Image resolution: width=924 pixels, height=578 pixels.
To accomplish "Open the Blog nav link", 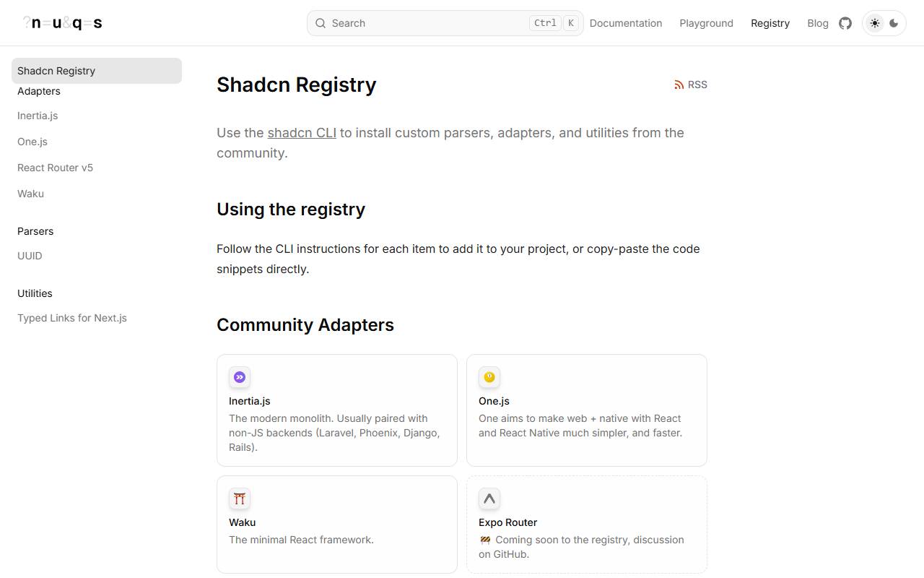I will pyautogui.click(x=818, y=23).
